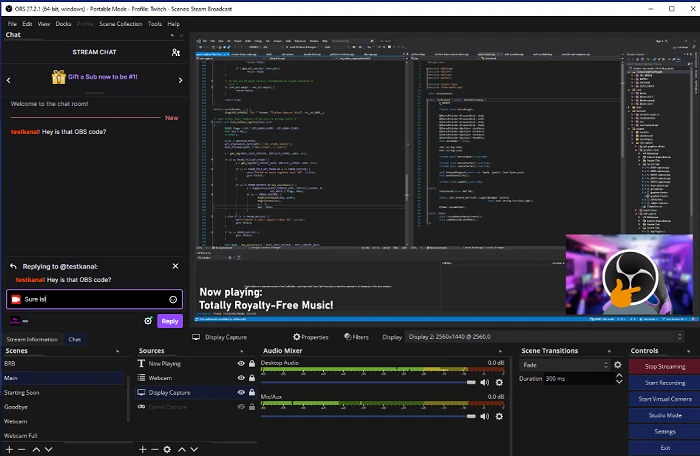
Task: Go to next chat leaderboard banner
Action: pos(180,80)
